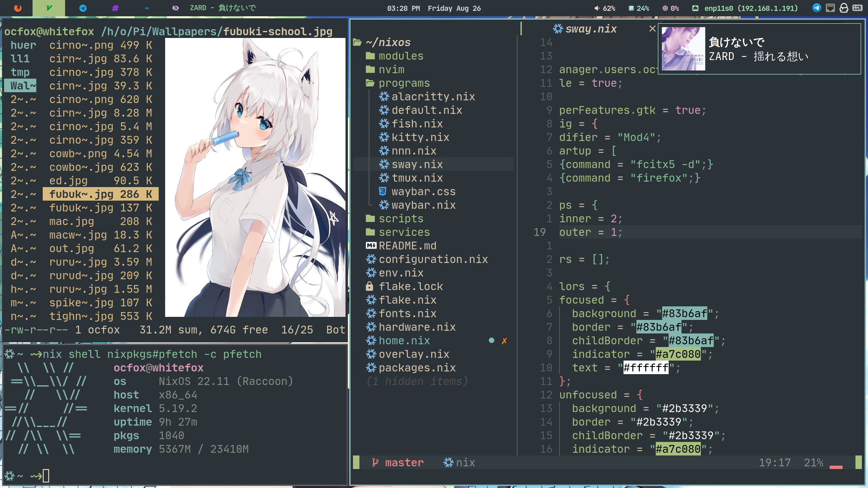Open default.nix in the file tree

420,110
